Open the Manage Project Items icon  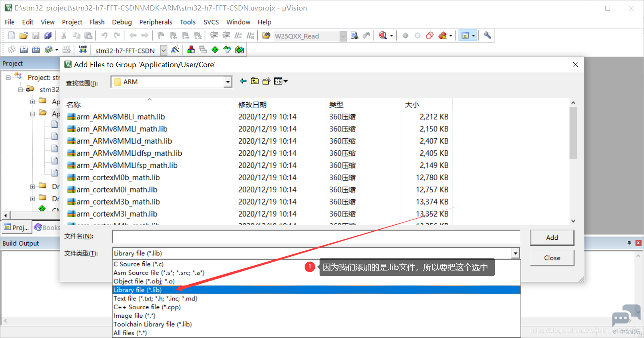pyautogui.click(x=191, y=50)
